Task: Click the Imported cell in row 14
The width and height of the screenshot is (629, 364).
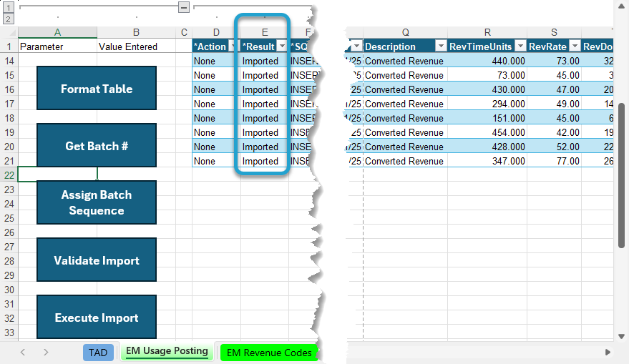Action: pos(264,61)
